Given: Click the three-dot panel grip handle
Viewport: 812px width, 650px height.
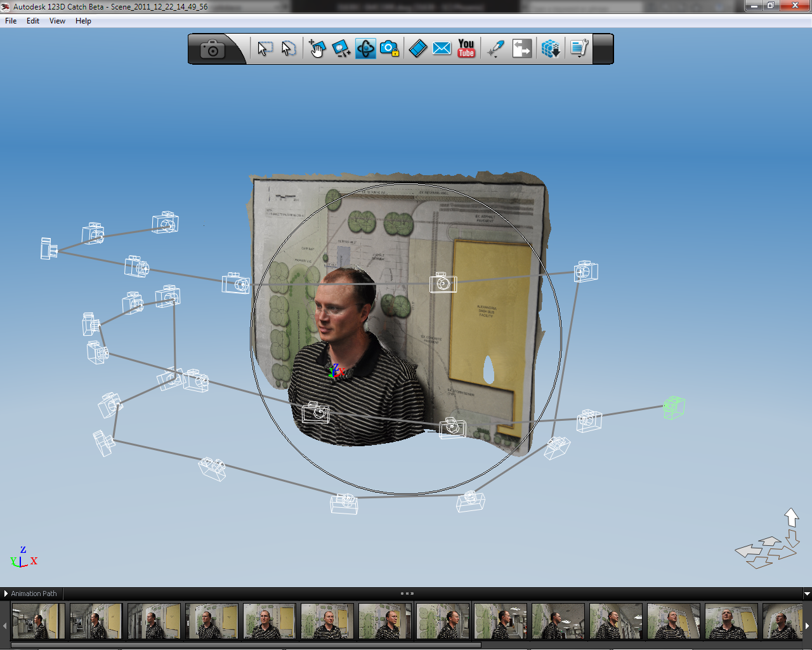Looking at the screenshot, I should [407, 594].
